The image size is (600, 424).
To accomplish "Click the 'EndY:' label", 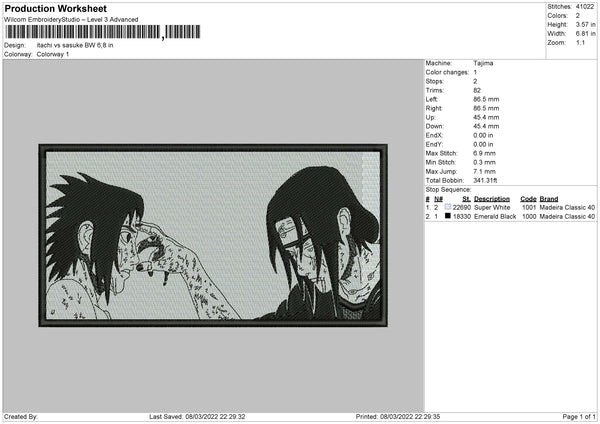I will click(434, 144).
